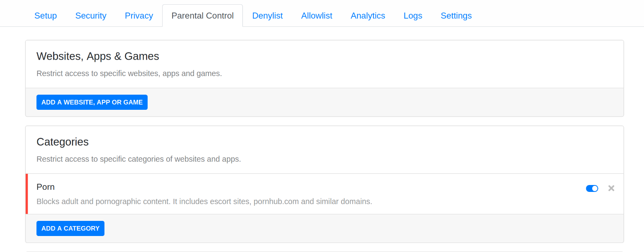Go to the Privacy tab
Screen dimensions: 644x252
[x=139, y=16]
